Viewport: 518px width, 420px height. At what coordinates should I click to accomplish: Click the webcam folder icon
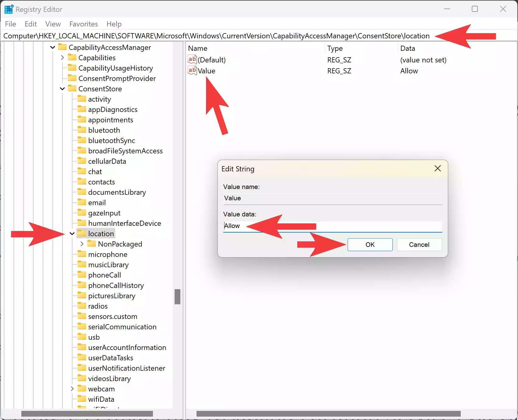(82, 388)
